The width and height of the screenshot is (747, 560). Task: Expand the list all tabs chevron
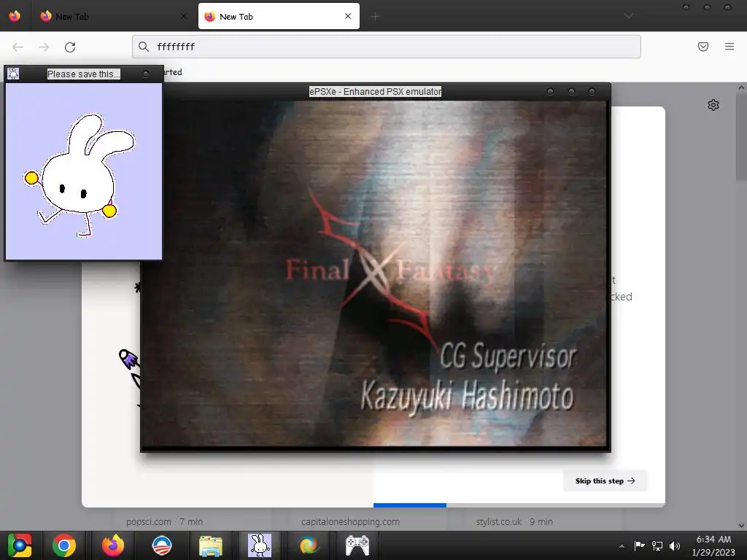click(x=629, y=16)
